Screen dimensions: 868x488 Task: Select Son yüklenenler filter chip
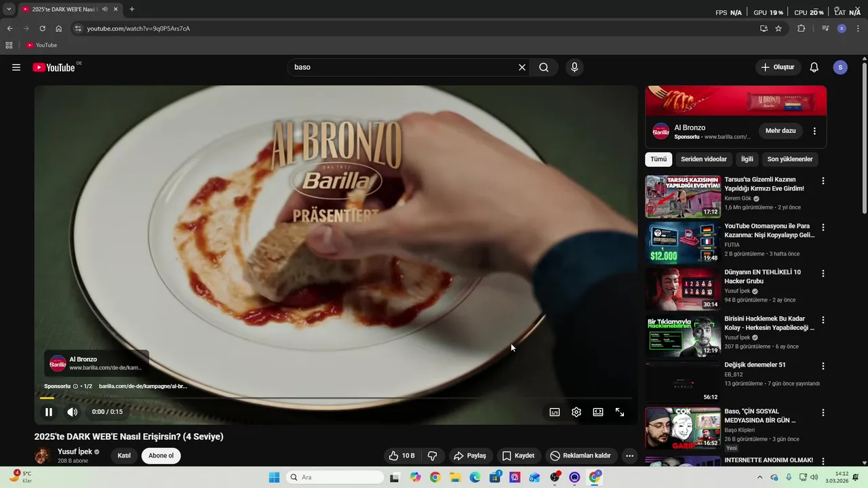(790, 159)
